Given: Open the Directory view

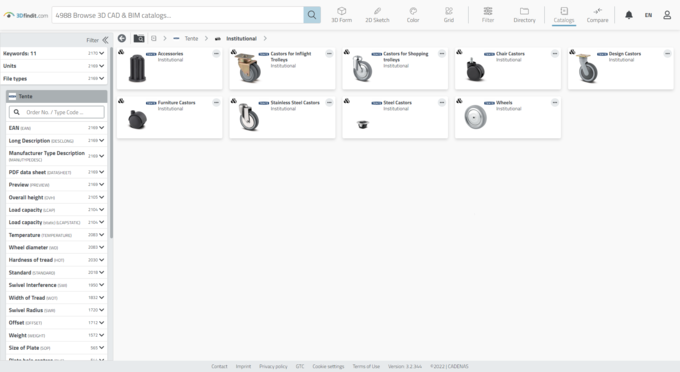Looking at the screenshot, I should pyautogui.click(x=524, y=15).
